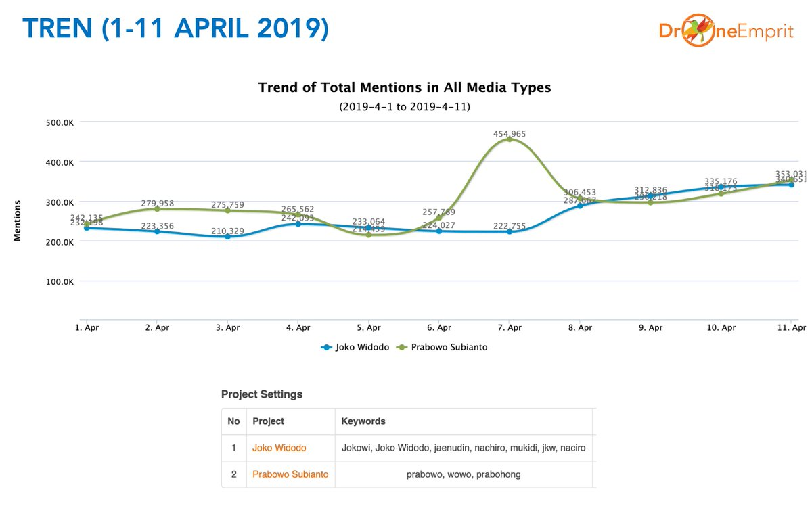Click the 10. Apr axis label
Screen dimensions: 812x508
coord(721,327)
